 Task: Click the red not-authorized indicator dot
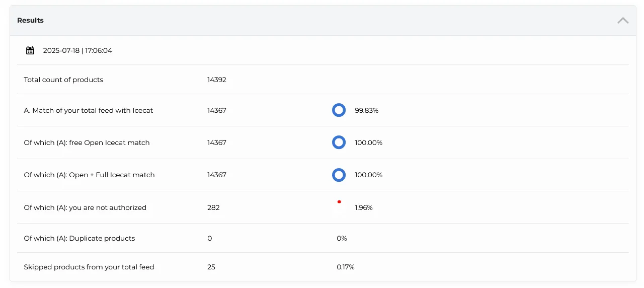point(339,202)
